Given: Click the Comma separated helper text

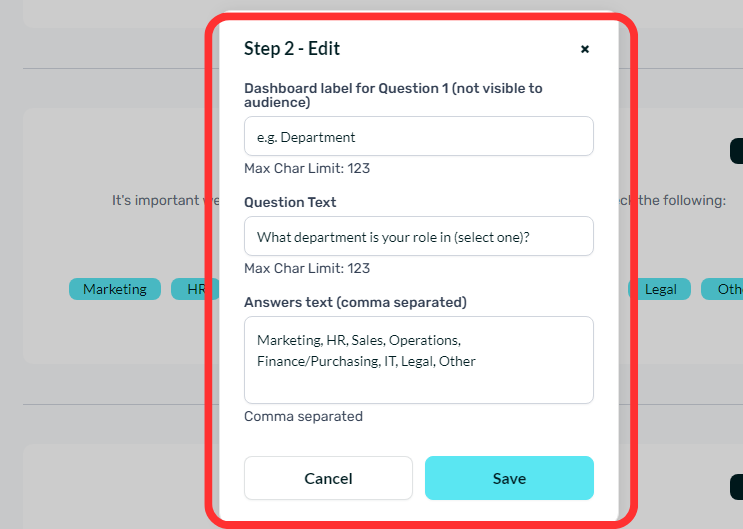Looking at the screenshot, I should pyautogui.click(x=303, y=416).
